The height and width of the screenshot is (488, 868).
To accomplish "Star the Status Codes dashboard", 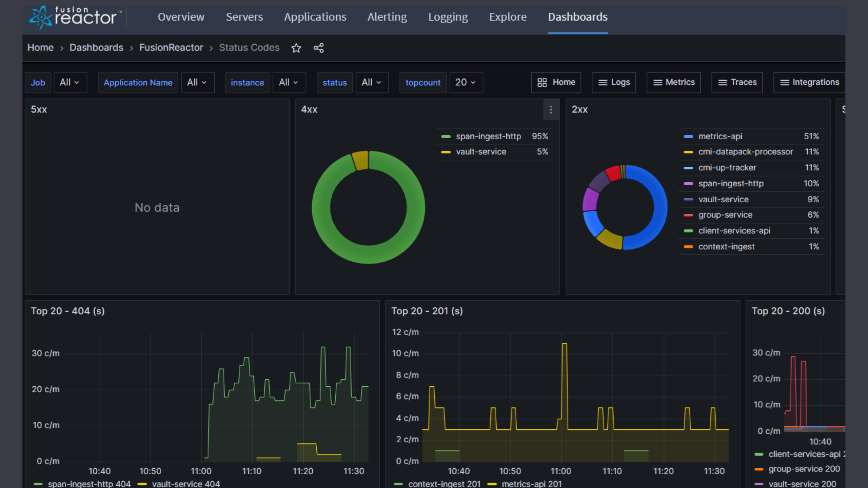I will 296,48.
